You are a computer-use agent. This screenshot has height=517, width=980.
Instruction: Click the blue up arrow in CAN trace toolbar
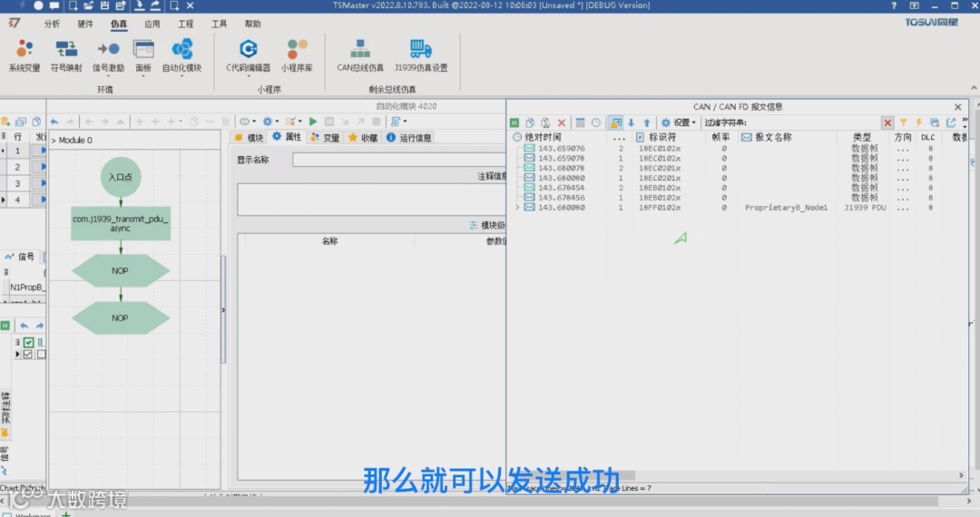pos(647,123)
